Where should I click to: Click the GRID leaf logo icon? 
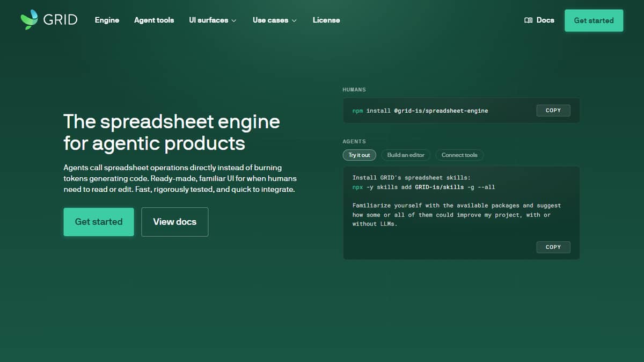(x=29, y=19)
